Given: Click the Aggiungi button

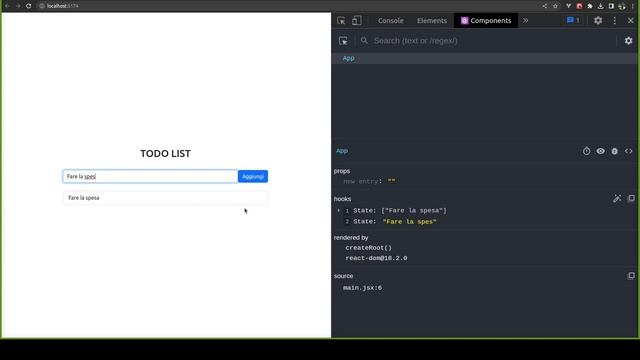Looking at the screenshot, I should 253,176.
